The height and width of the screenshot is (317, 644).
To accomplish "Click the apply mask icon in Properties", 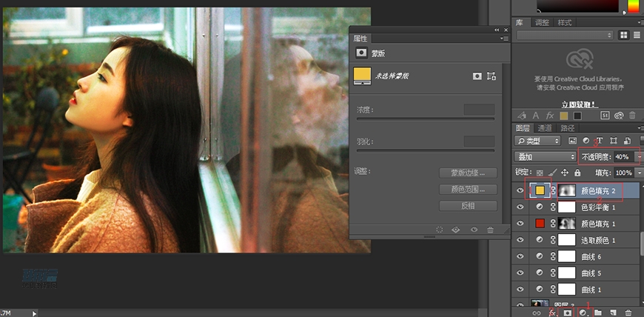I will (x=455, y=230).
